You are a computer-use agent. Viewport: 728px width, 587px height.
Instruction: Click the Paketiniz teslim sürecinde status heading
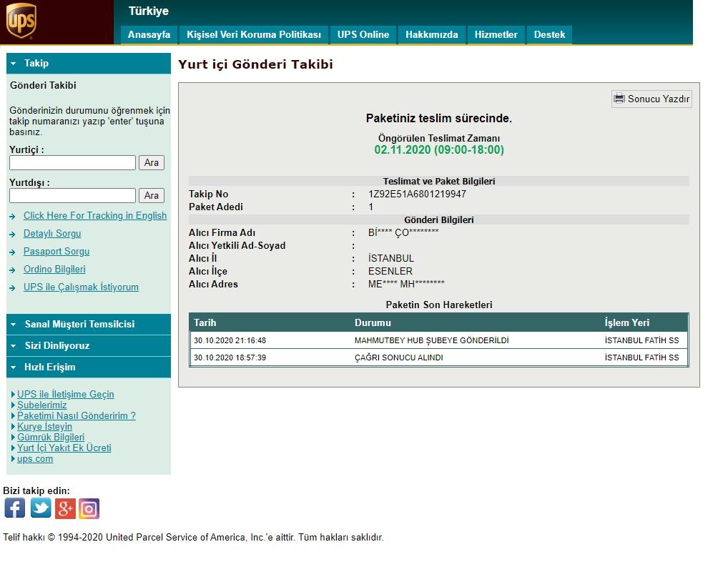(439, 118)
